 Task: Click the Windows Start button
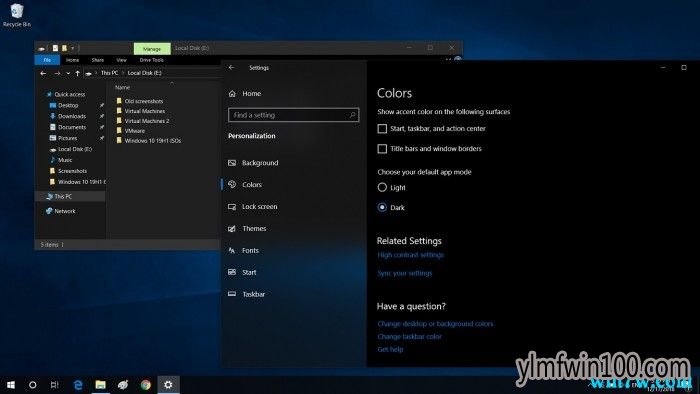[x=11, y=385]
